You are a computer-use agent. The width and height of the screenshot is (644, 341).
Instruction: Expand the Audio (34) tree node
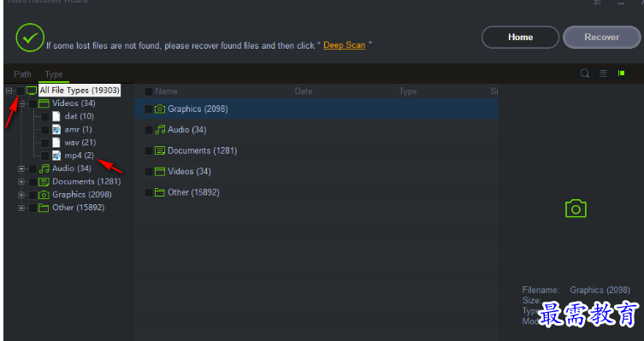coord(21,168)
